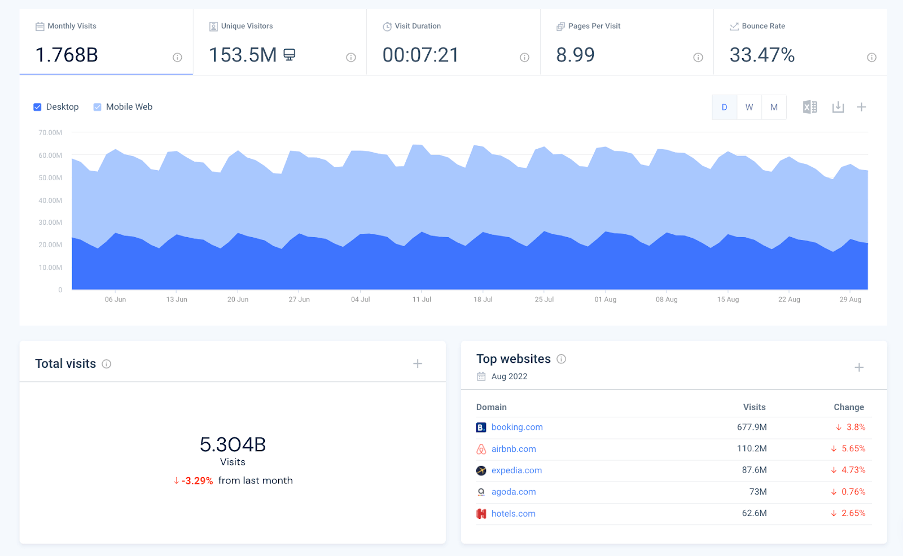The image size is (904, 556).
Task: Click airbnb.com favicon
Action: 481,449
